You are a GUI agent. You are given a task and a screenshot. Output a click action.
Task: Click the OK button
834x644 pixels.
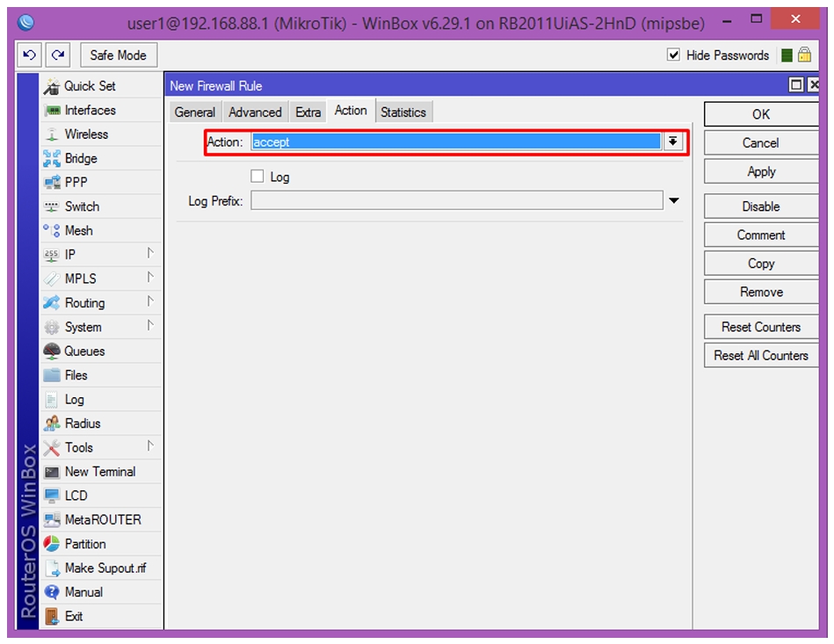coord(760,114)
